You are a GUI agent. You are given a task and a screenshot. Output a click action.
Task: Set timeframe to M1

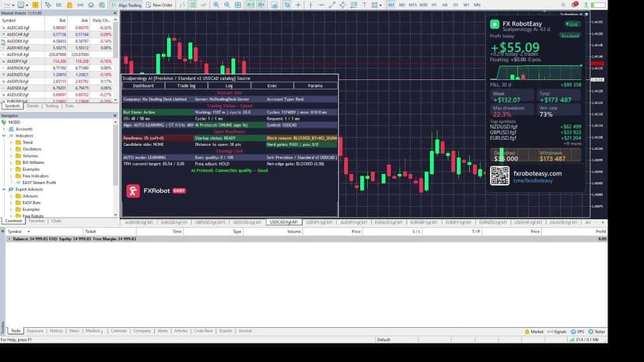pos(391,5)
